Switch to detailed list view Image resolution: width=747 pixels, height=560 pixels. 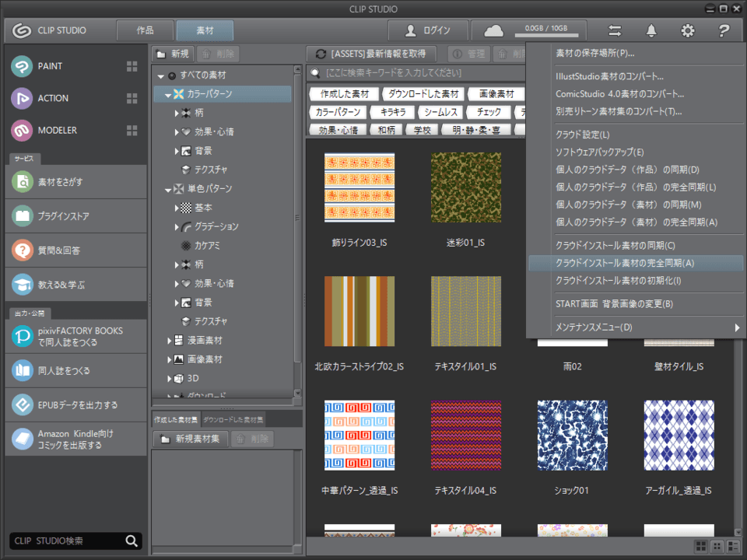pyautogui.click(x=733, y=547)
